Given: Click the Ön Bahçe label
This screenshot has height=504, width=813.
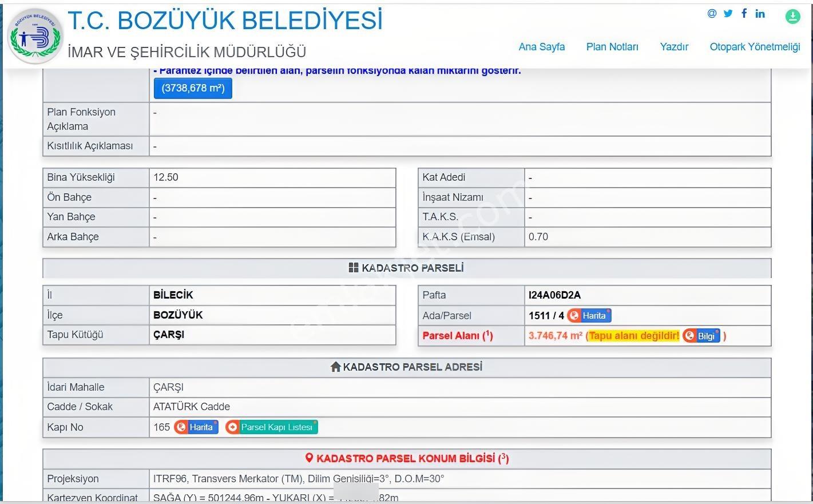Looking at the screenshot, I should pos(69,197).
